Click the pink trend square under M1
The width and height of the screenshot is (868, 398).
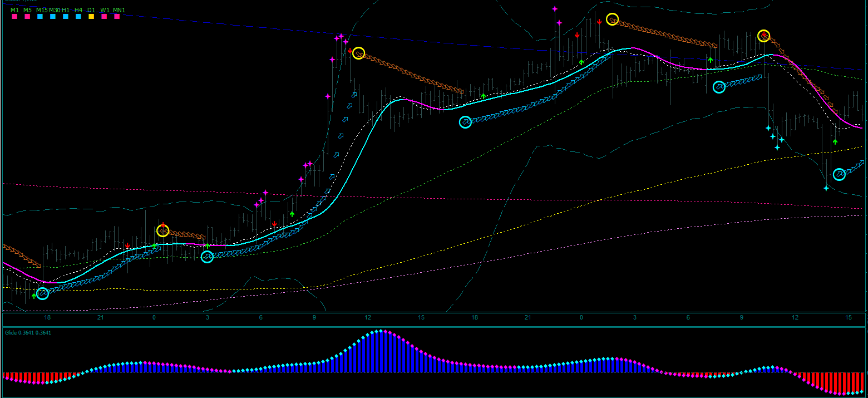(x=14, y=17)
